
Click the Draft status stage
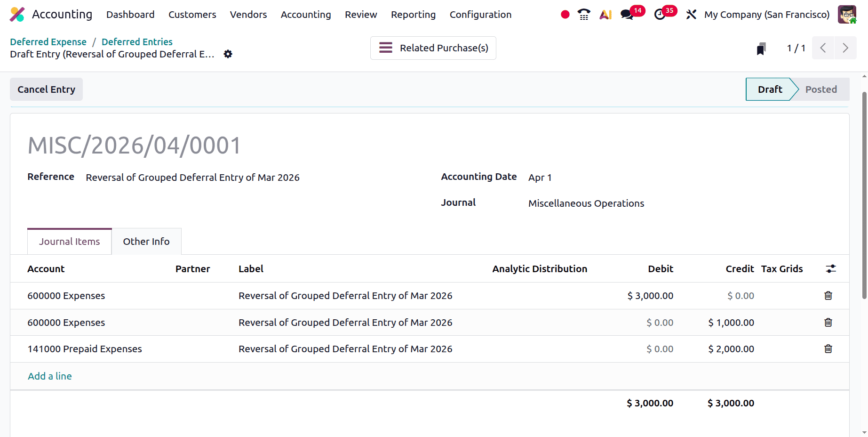[x=770, y=89]
